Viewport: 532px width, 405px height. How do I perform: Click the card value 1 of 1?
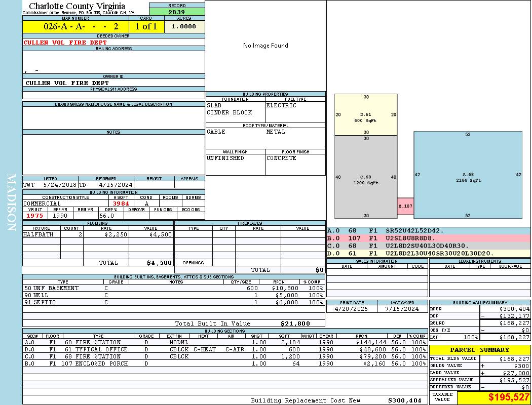(146, 26)
